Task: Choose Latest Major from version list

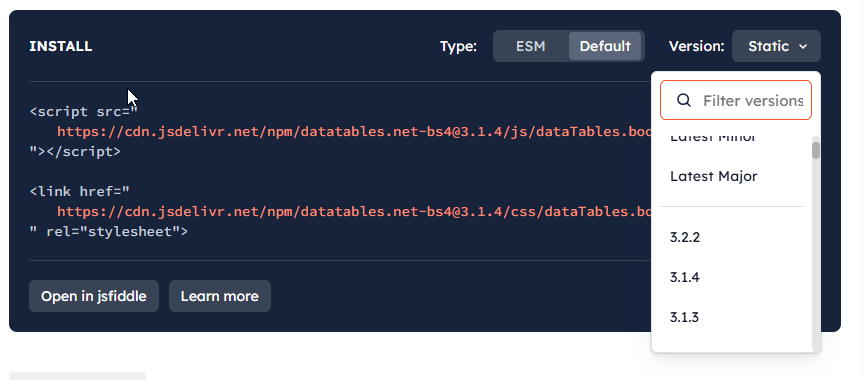Action: pos(714,176)
